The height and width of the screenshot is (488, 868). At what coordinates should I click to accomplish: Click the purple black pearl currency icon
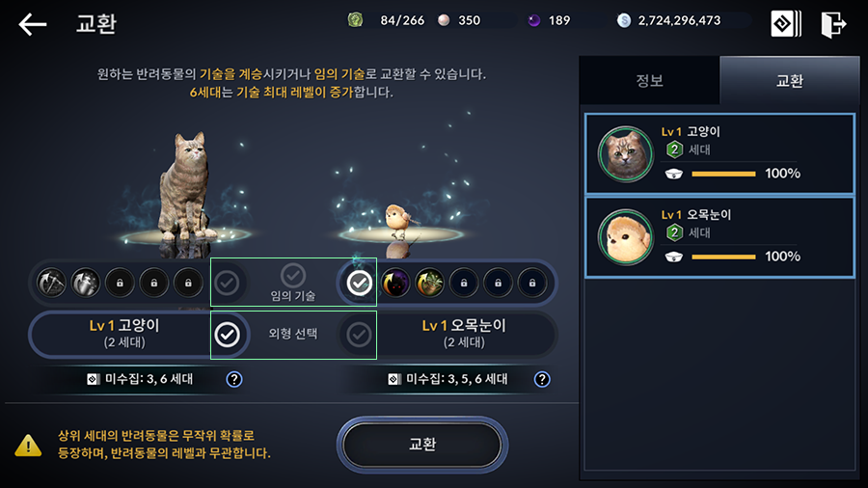pos(533,20)
